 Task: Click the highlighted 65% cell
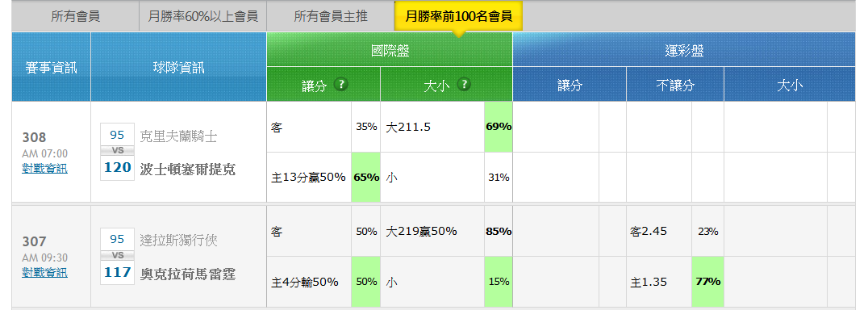point(366,177)
